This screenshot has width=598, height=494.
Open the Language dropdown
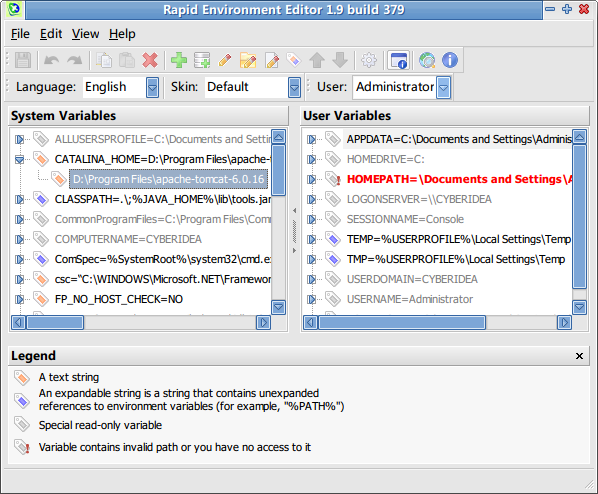tap(152, 88)
